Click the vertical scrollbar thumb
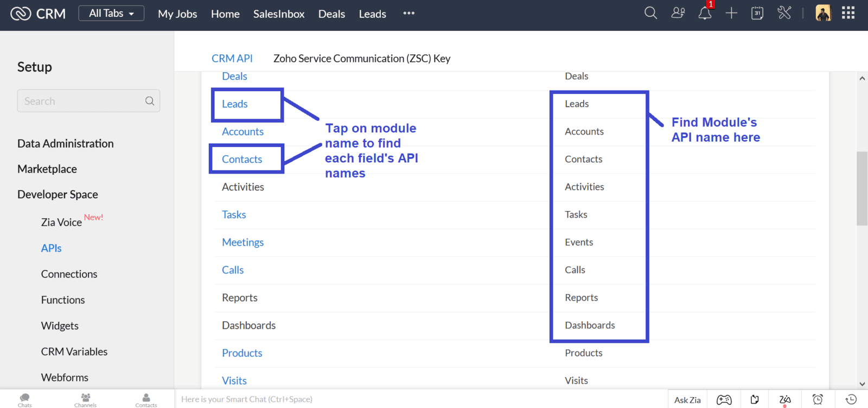868x408 pixels. click(862, 188)
